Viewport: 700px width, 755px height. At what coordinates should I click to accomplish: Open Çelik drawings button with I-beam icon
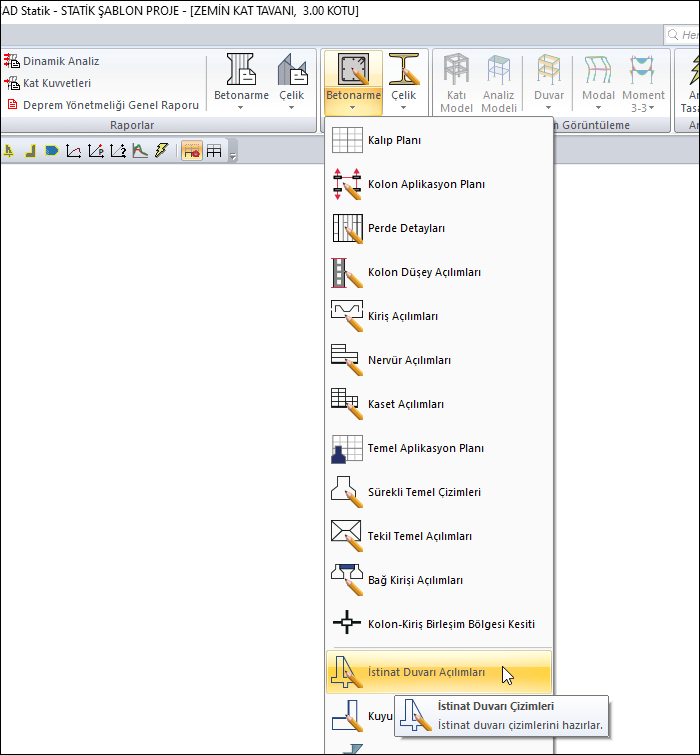coord(403,77)
